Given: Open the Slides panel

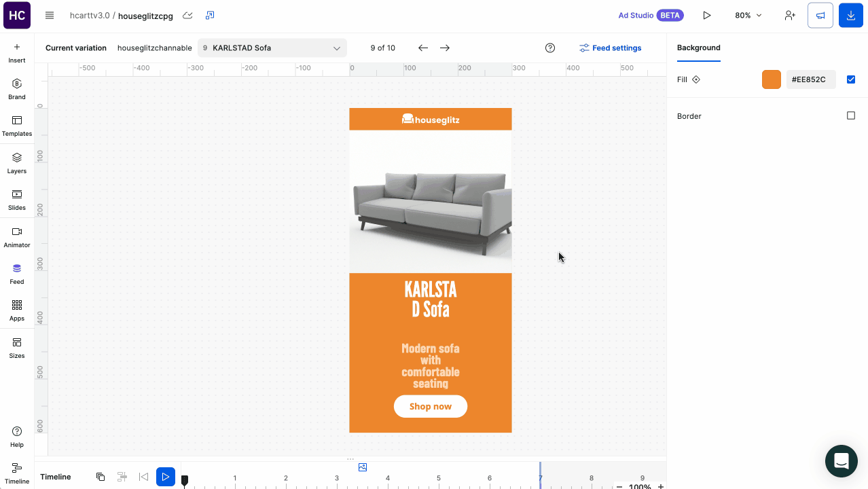Looking at the screenshot, I should (17, 200).
